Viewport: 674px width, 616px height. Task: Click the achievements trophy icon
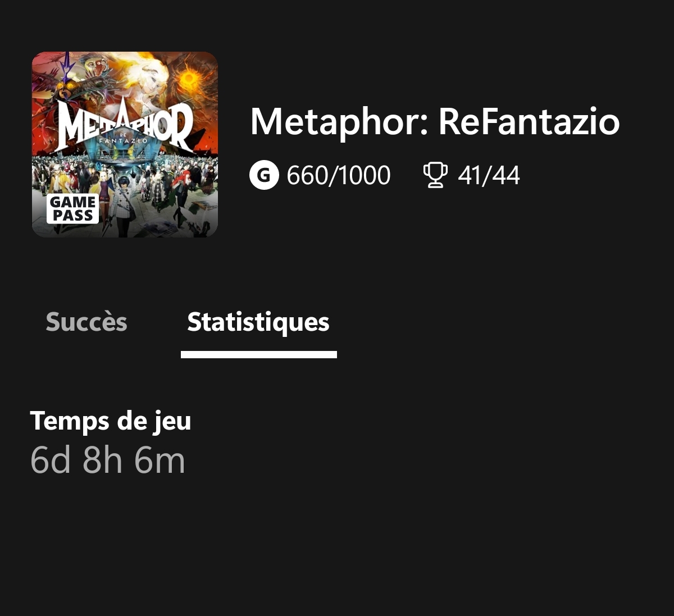[x=435, y=175]
